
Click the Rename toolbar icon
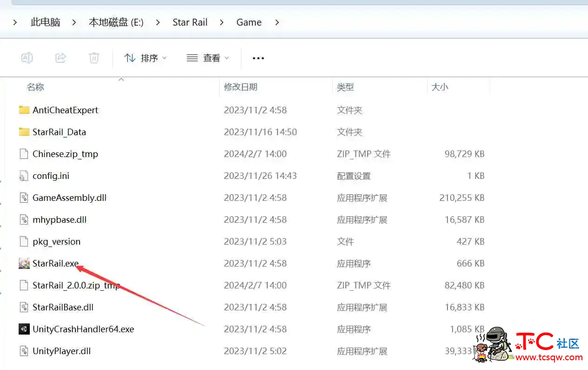pyautogui.click(x=27, y=58)
